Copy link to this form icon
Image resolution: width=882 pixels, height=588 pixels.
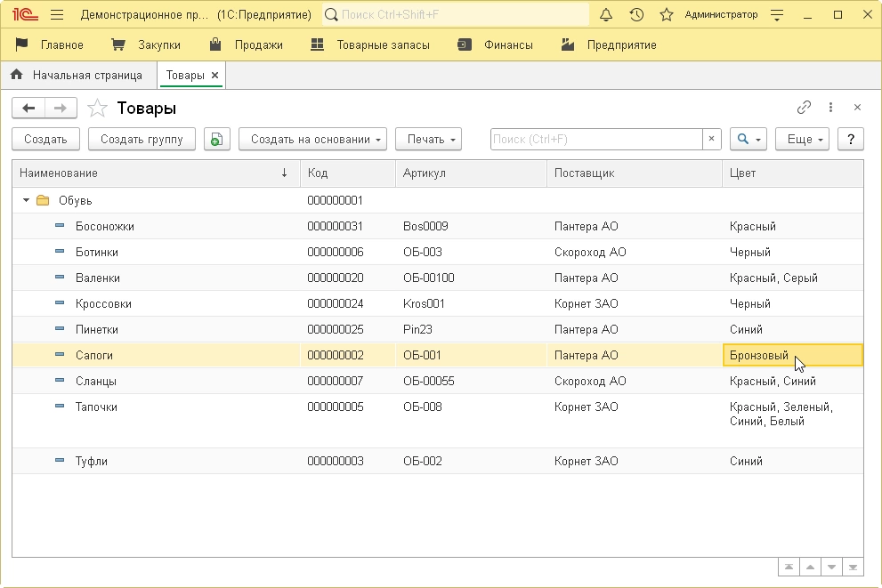pyautogui.click(x=804, y=108)
